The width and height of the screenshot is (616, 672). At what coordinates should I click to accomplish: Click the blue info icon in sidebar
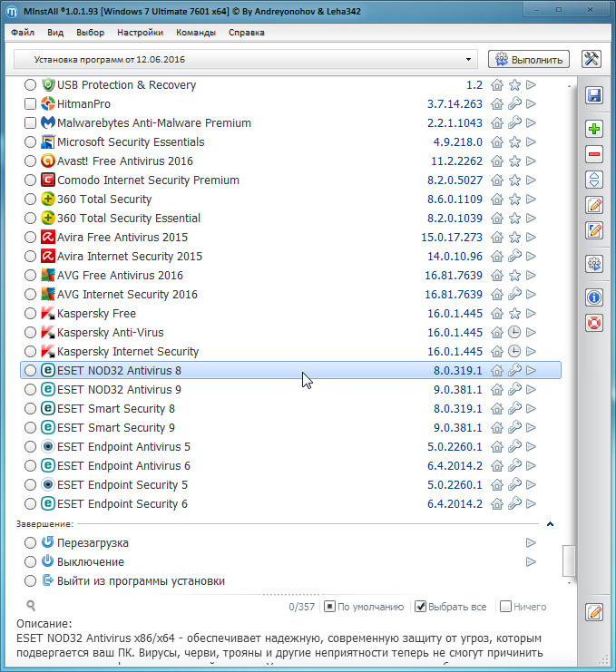[594, 297]
